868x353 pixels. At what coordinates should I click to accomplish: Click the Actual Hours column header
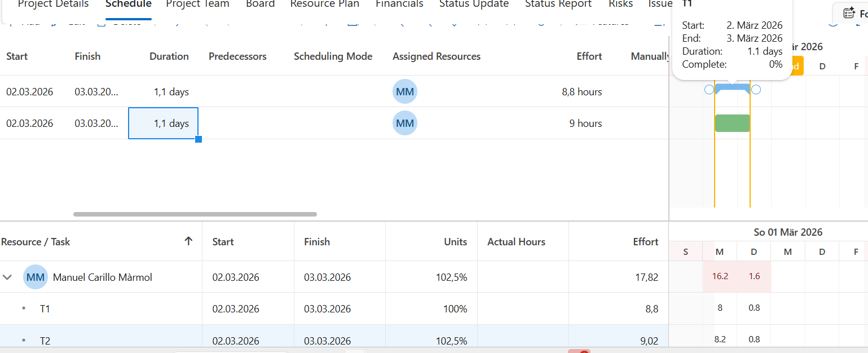(516, 241)
